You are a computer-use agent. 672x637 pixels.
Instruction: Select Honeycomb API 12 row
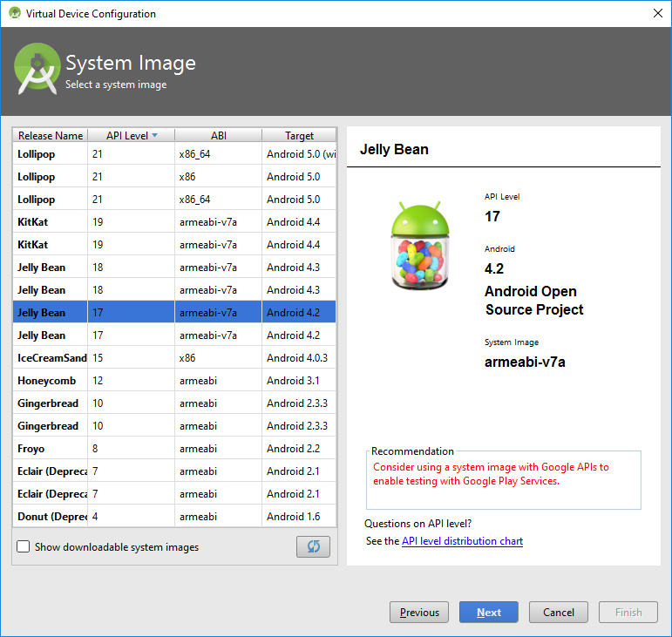174,381
